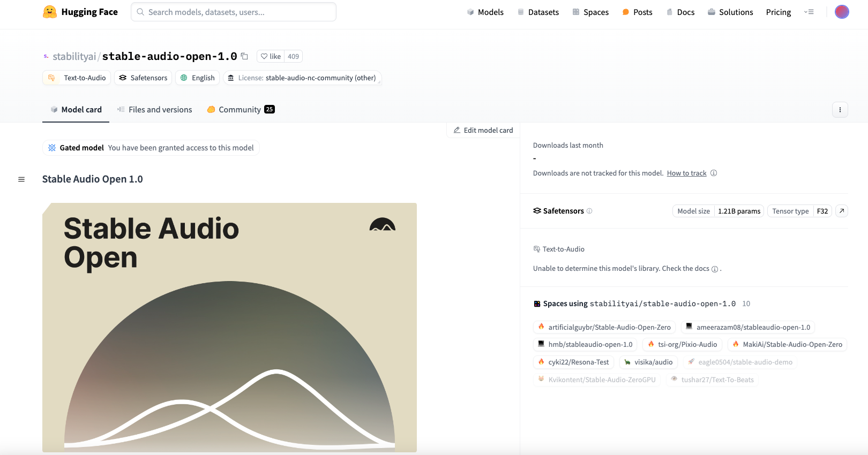Image resolution: width=868 pixels, height=455 pixels.
Task: Open the tsi-org/Pixio-Audio space
Action: point(682,344)
